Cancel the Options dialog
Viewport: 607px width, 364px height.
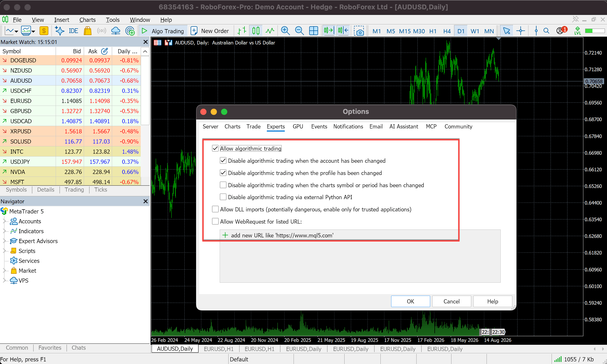(x=451, y=301)
